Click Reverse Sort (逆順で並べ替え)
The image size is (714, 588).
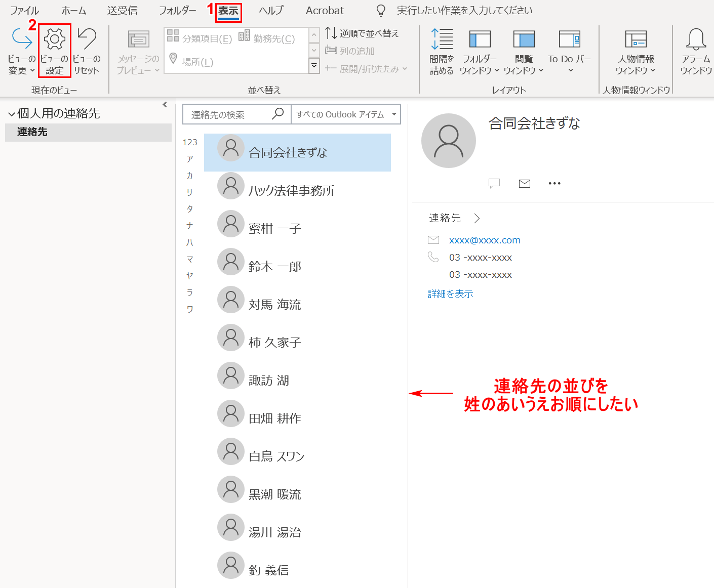coord(362,33)
